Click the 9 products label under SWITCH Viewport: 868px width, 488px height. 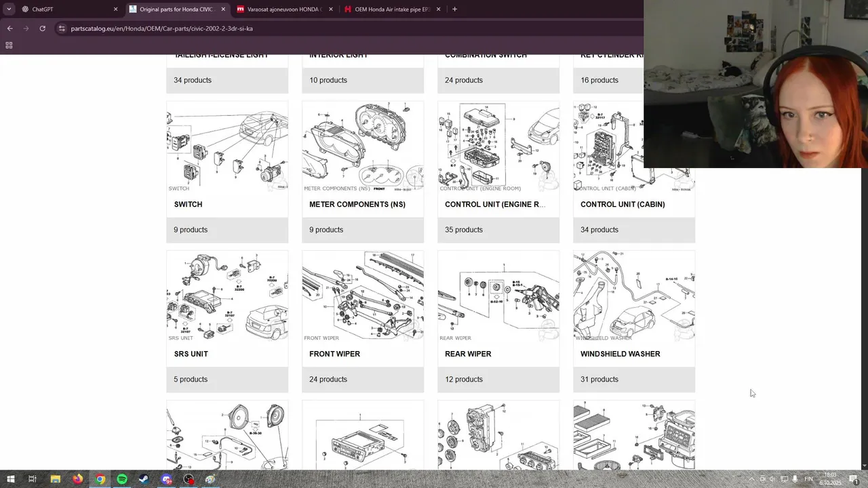[x=191, y=230]
